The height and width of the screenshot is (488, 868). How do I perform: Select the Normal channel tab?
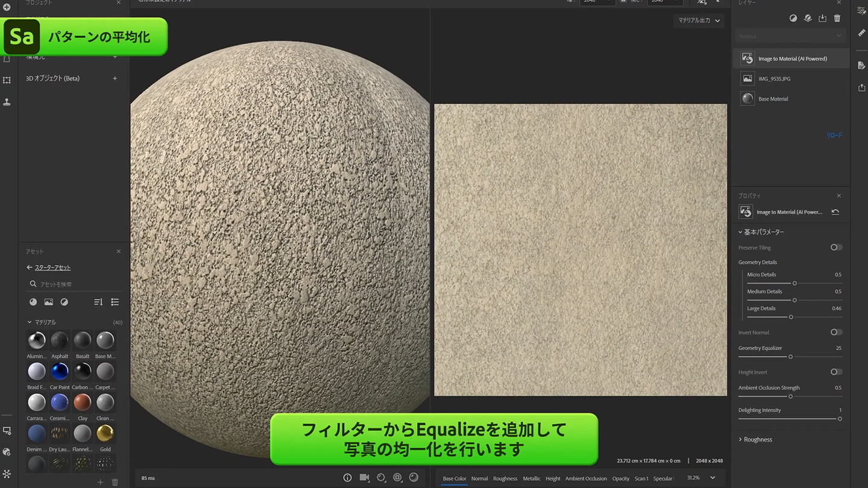tap(479, 478)
